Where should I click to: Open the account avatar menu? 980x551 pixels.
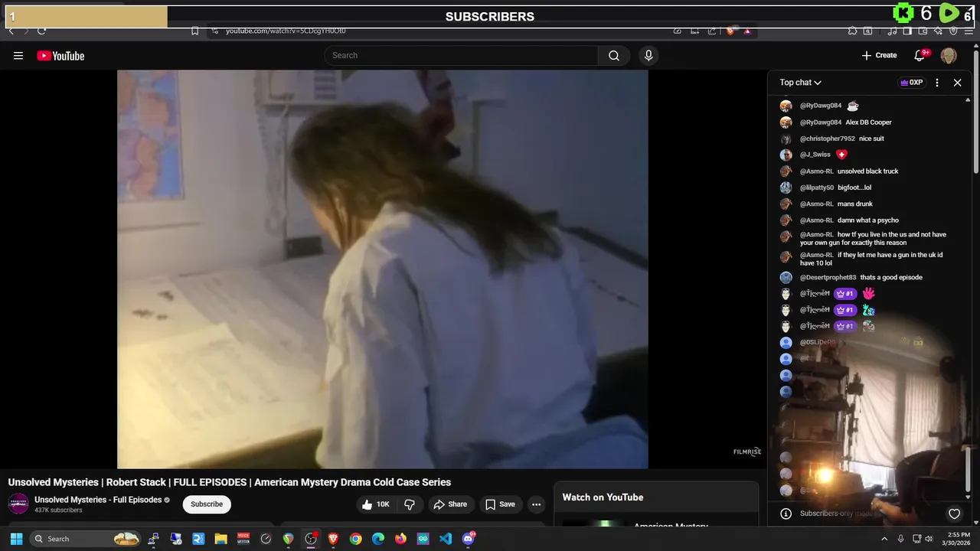coord(949,55)
